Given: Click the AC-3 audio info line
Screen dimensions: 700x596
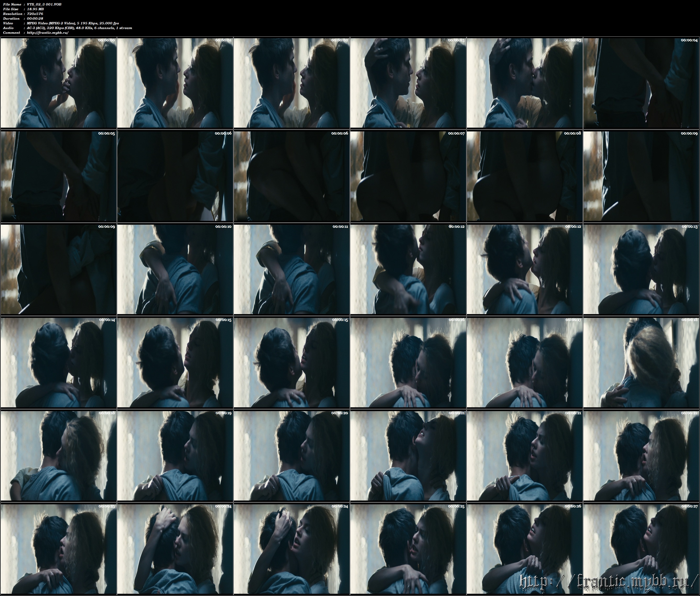Looking at the screenshot, I should point(80,28).
